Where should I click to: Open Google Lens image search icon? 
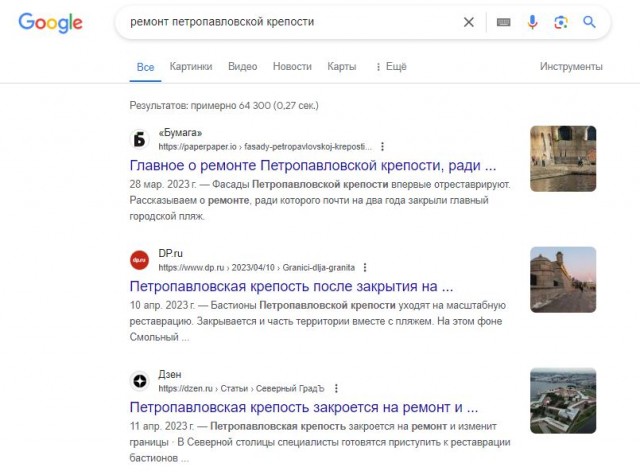point(561,22)
